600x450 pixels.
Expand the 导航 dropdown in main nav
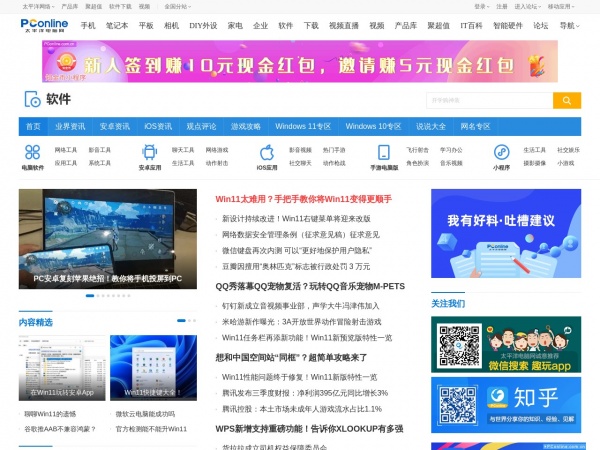(x=569, y=26)
